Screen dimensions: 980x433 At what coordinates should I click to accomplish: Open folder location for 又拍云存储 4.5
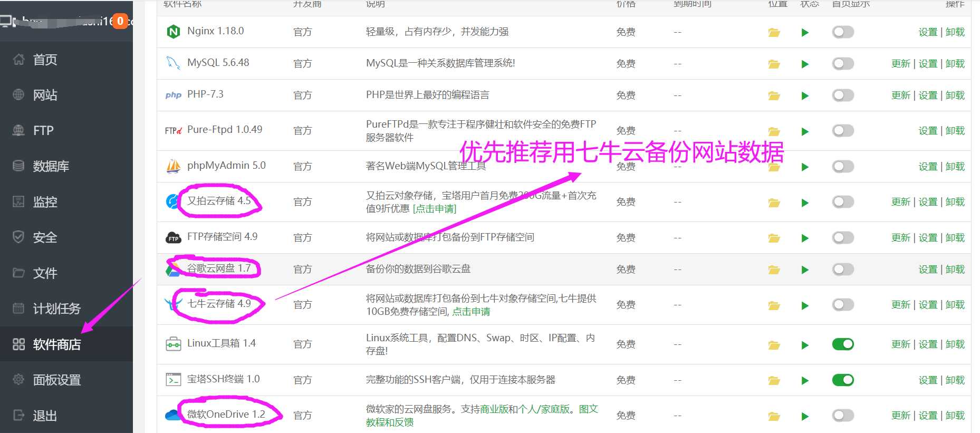click(774, 203)
